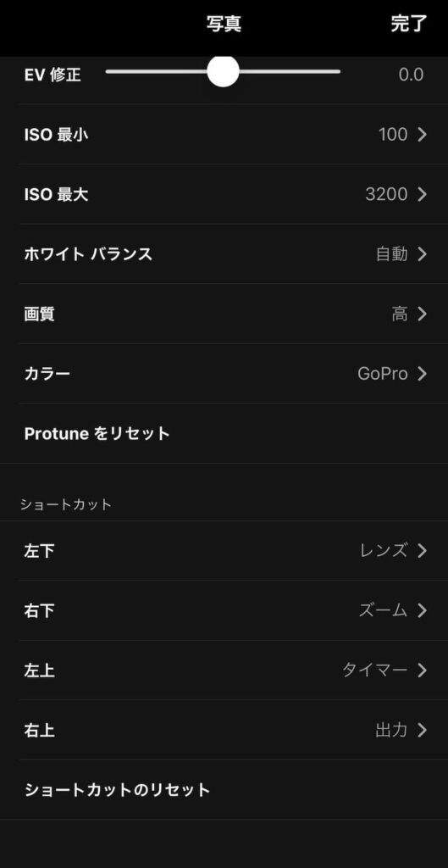Open the ホワイト バランス setting row

tap(224, 254)
